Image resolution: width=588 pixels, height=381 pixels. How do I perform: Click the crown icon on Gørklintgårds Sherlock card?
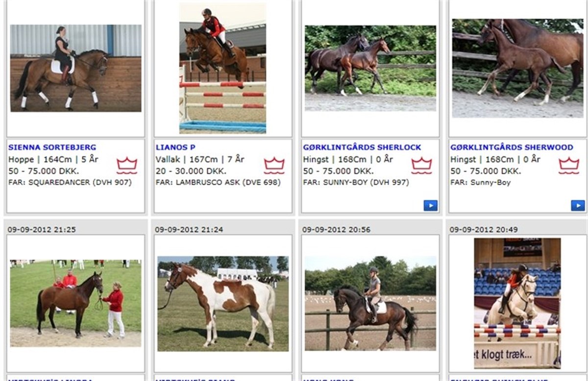point(421,166)
